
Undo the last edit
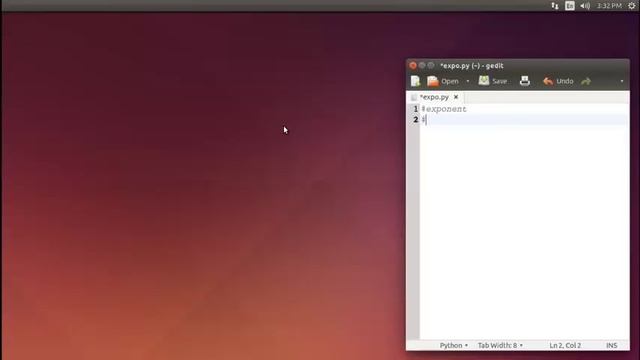pyautogui.click(x=558, y=81)
